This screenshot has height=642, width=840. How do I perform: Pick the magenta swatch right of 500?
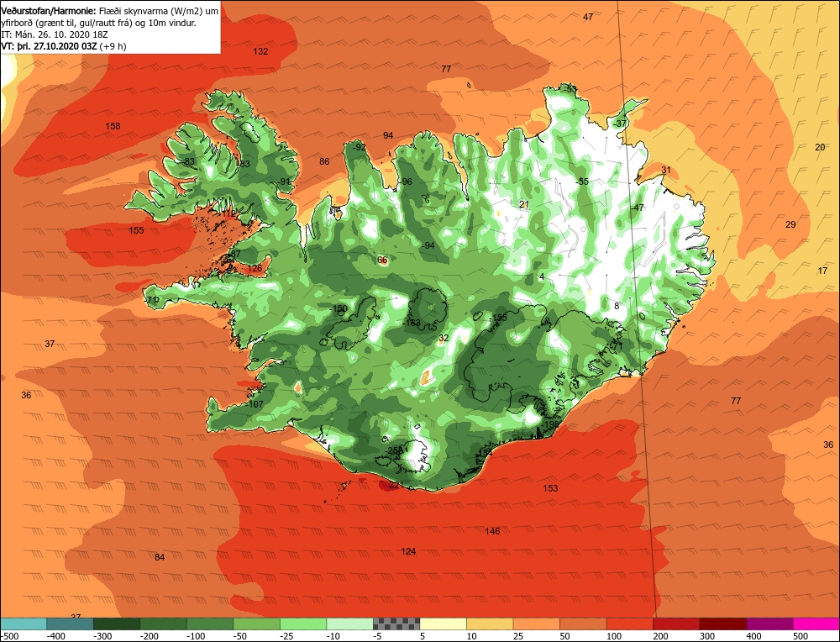(816, 624)
